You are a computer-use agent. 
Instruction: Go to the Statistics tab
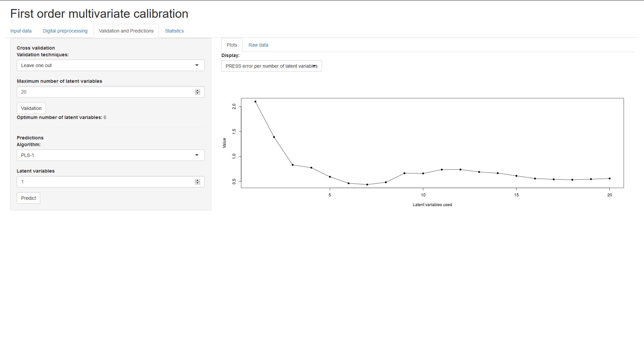174,31
